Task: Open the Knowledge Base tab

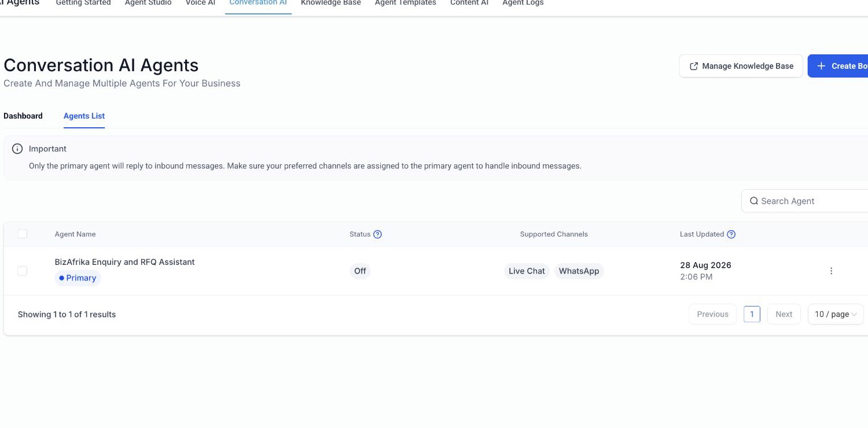Action: pyautogui.click(x=331, y=3)
